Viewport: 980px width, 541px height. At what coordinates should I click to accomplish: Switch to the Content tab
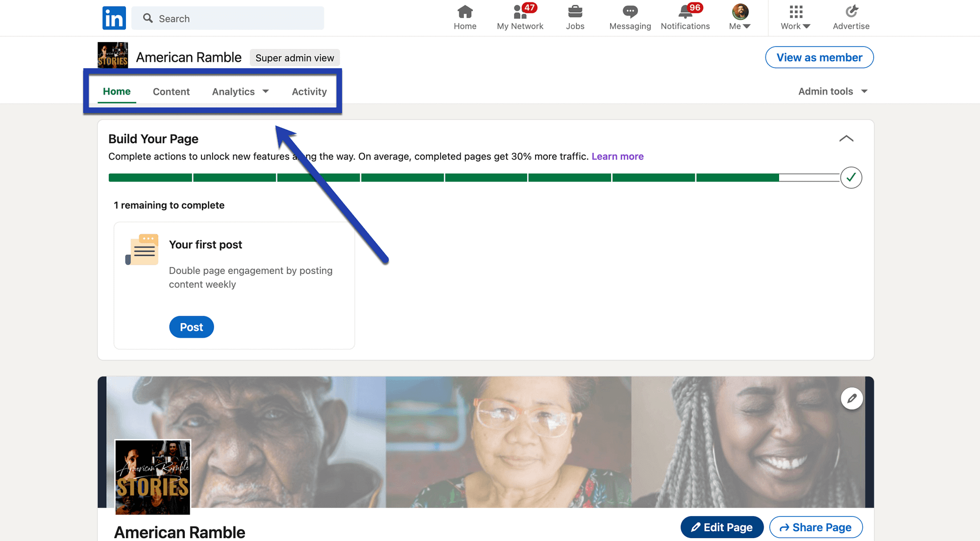[171, 91]
